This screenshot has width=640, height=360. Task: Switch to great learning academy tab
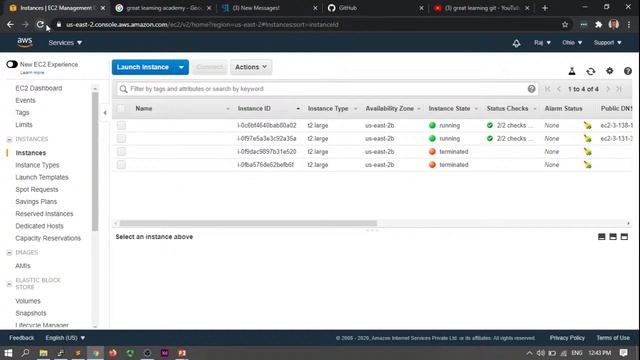(x=163, y=8)
